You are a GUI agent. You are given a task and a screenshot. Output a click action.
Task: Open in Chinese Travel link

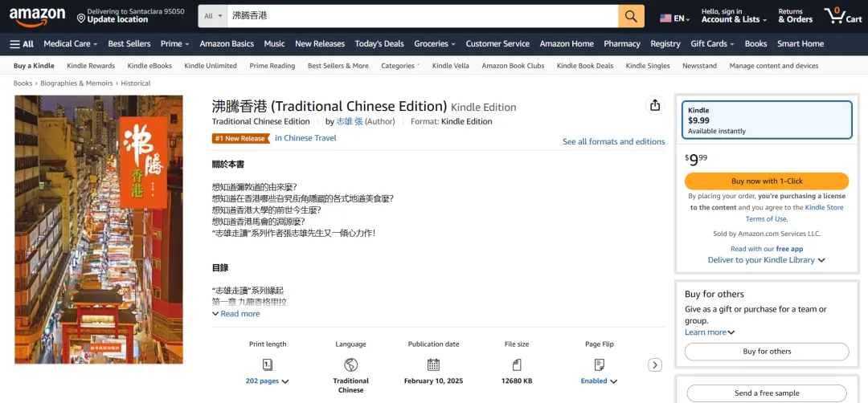coord(305,138)
